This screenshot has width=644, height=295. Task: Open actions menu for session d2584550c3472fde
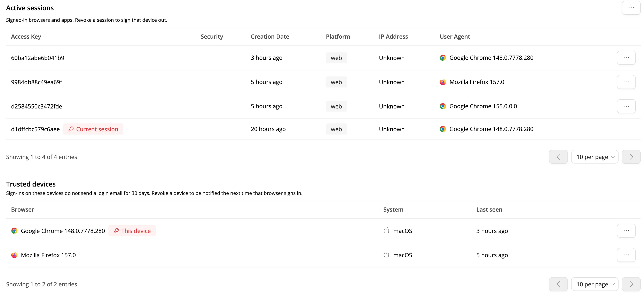point(626,106)
